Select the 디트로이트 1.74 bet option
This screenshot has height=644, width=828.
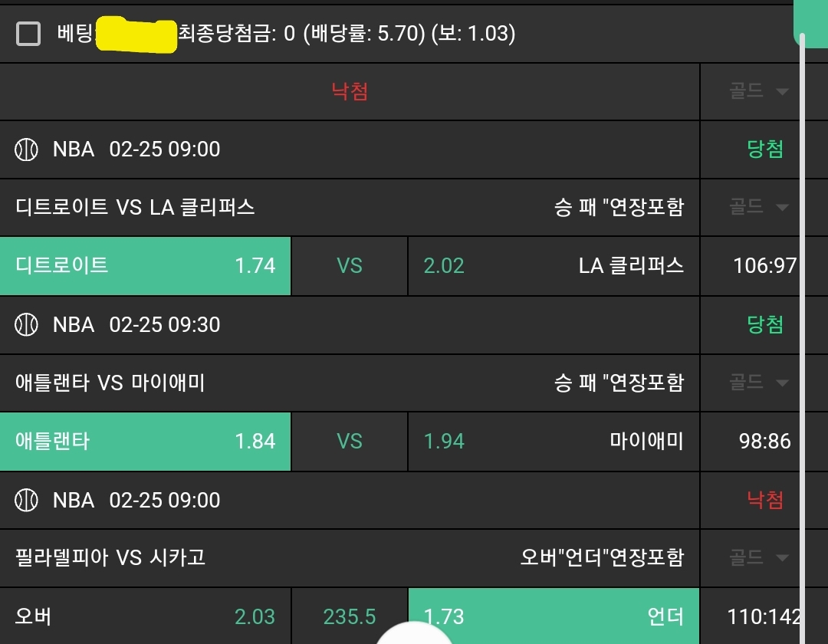(145, 266)
